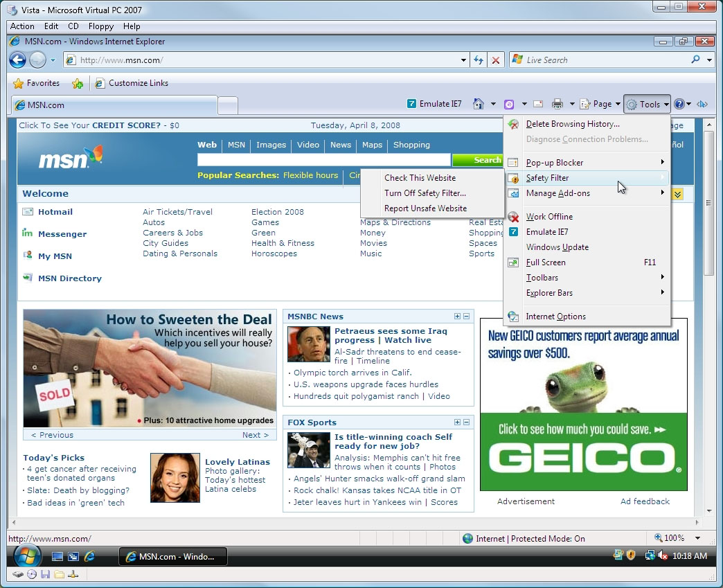Click the Add to Favorites star icon
Screen dimensions: 723x588
click(78, 83)
